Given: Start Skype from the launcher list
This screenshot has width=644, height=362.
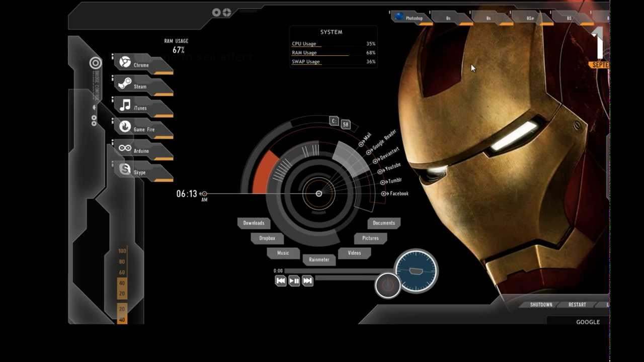Looking at the screenshot, I should [x=143, y=171].
